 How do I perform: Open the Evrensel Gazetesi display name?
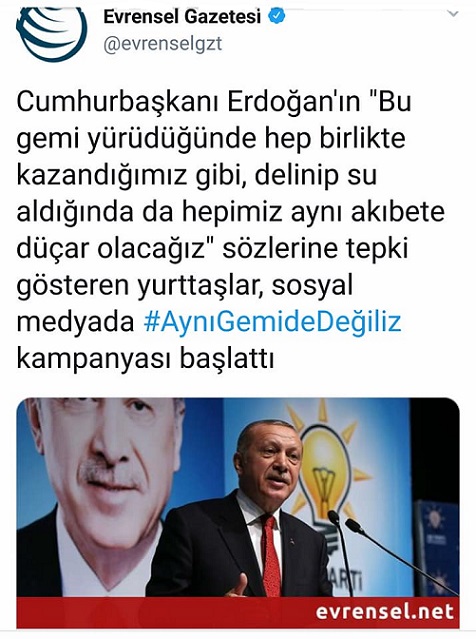tap(182, 17)
